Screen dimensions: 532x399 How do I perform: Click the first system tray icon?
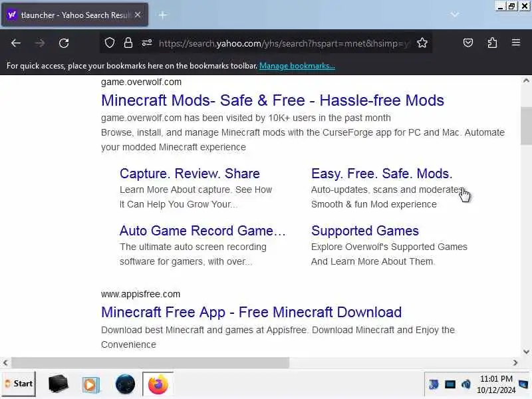pyautogui.click(x=434, y=384)
